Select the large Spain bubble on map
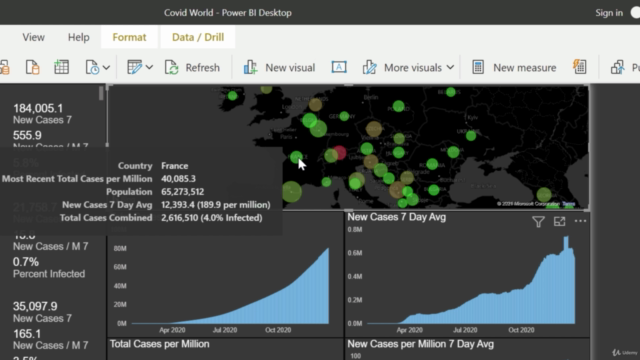Image resolution: width=640 pixels, height=360 pixels. pyautogui.click(x=291, y=192)
